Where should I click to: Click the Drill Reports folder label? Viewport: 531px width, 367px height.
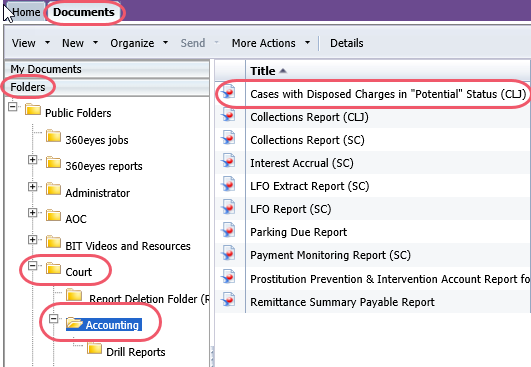point(136,352)
